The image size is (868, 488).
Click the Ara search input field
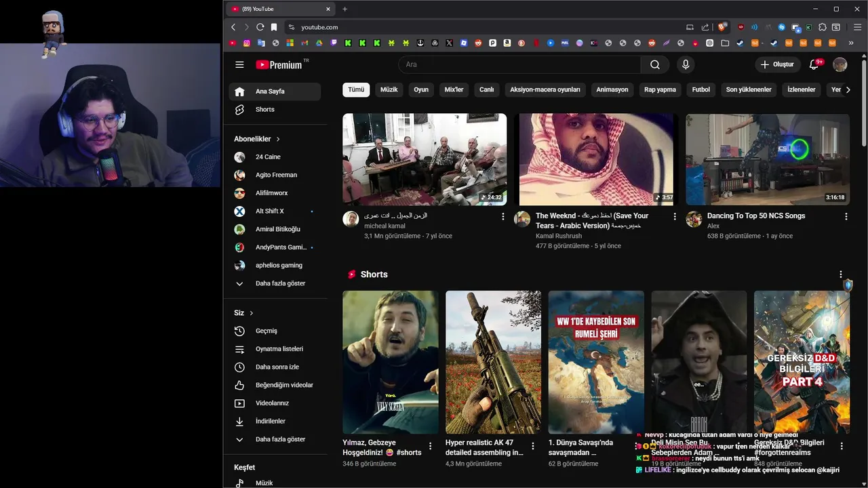(519, 64)
